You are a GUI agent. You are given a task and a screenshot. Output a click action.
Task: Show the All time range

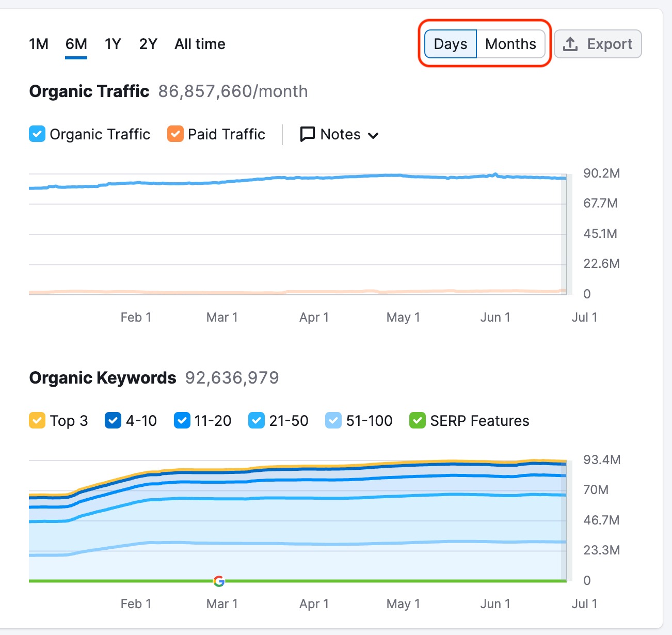click(200, 44)
